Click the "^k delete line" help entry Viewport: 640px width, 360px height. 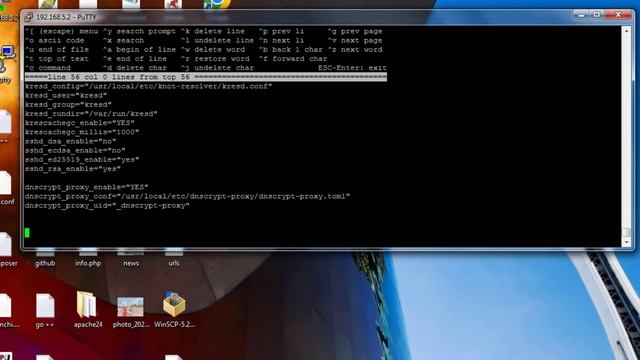[213, 31]
